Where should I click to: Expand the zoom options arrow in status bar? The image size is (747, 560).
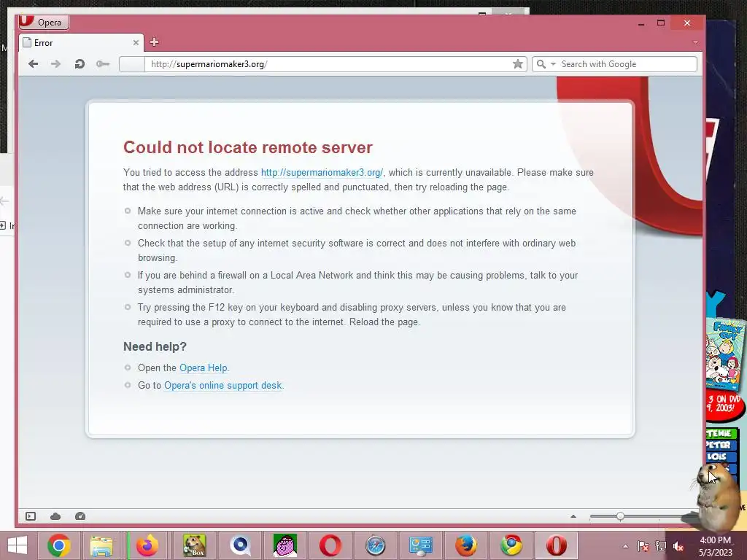tap(573, 516)
